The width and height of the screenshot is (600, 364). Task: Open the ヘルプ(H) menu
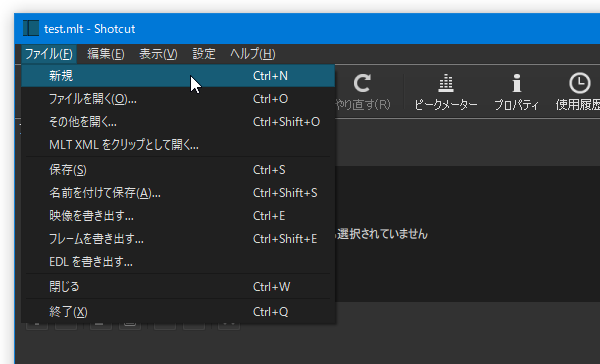pos(253,54)
